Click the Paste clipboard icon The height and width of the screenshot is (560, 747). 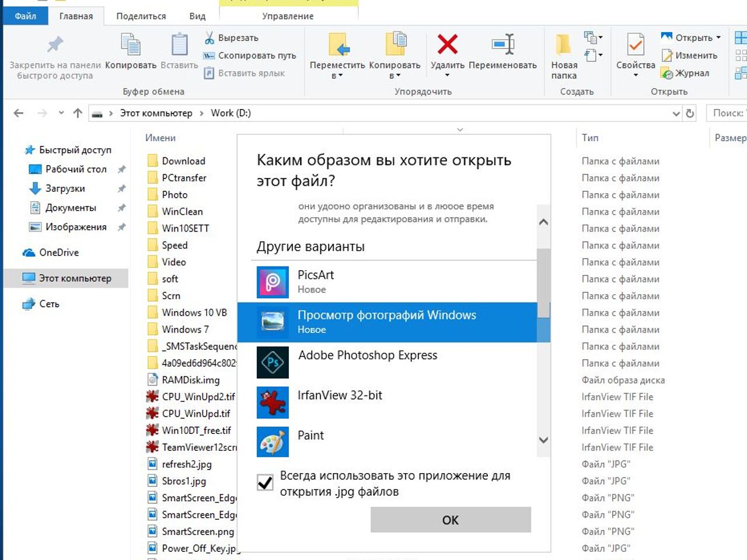(179, 44)
